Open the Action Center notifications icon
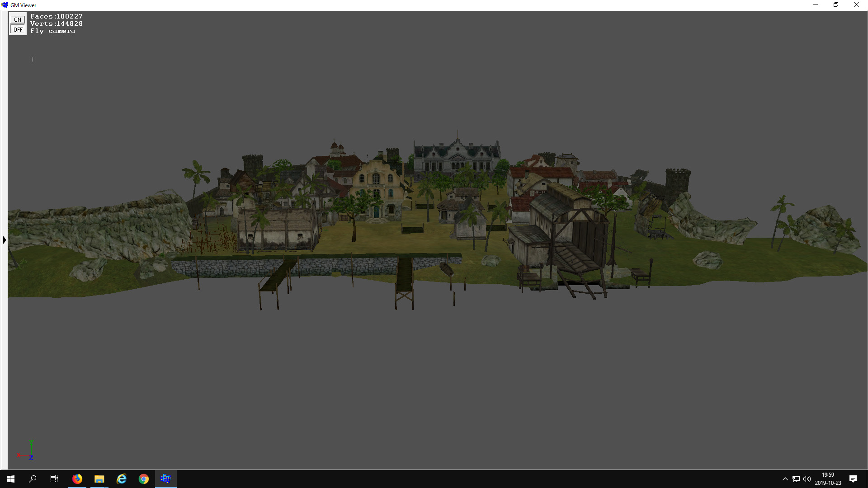Viewport: 868px width, 488px height. click(x=853, y=479)
